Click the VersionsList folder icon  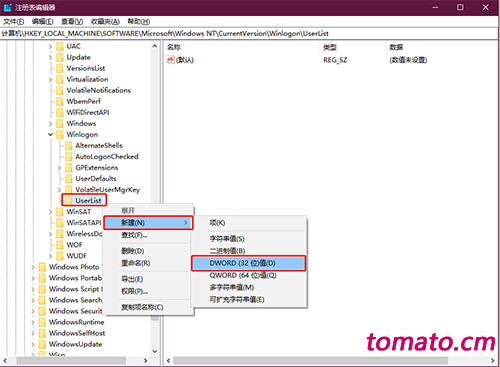60,68
